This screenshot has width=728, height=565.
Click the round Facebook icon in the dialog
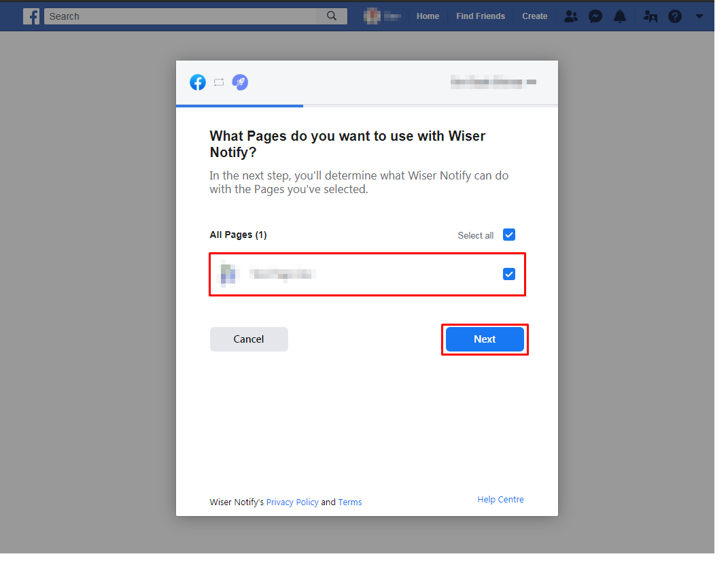(x=198, y=82)
